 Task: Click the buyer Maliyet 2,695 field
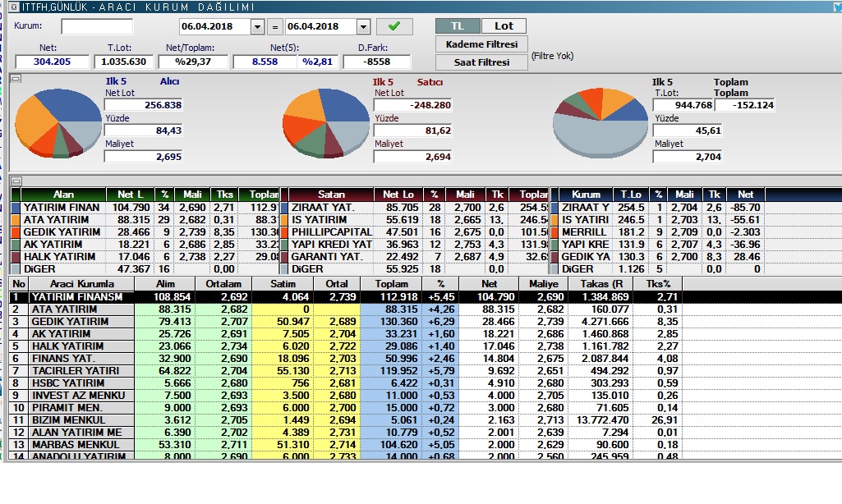point(144,157)
